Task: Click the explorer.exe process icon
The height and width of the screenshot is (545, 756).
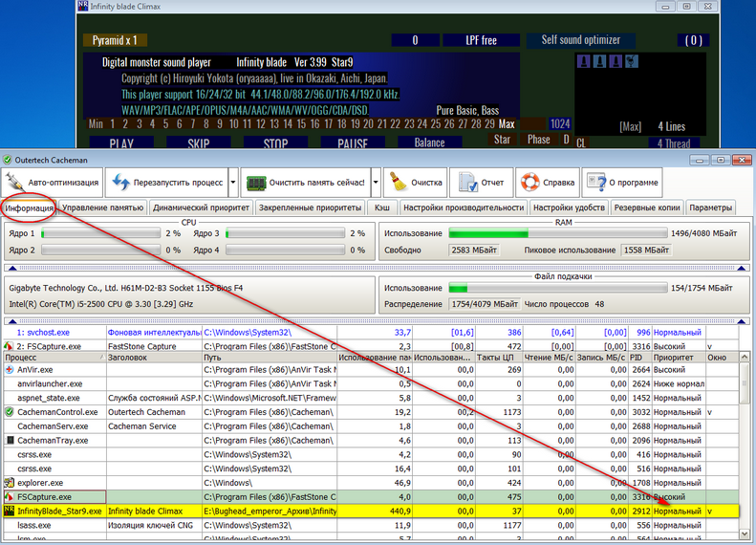Action: coord(10,483)
